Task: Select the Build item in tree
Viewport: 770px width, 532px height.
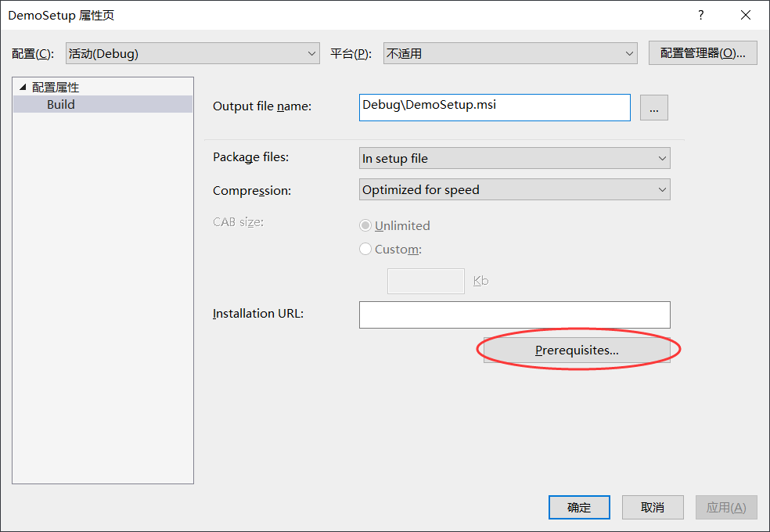Action: click(61, 104)
